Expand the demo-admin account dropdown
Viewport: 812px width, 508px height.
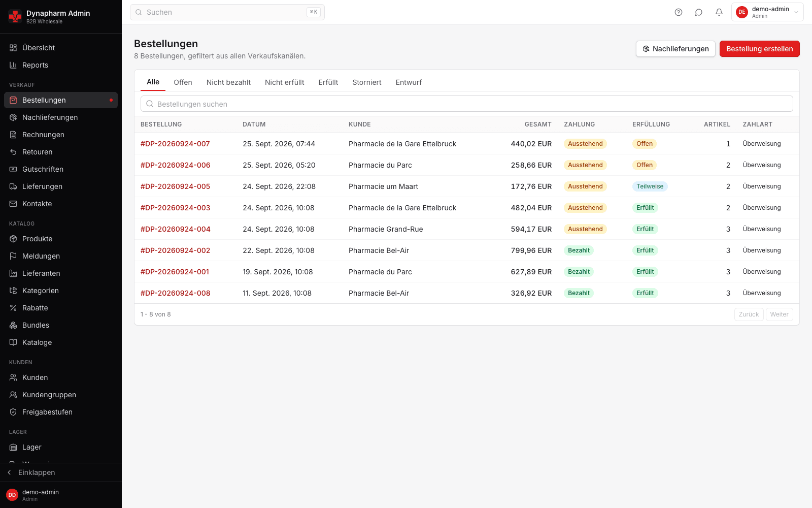click(767, 12)
